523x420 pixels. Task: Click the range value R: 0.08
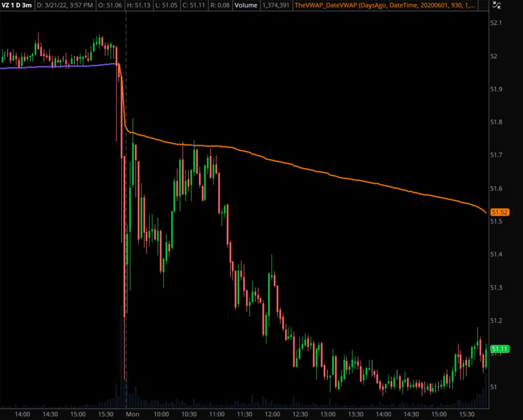[220, 5]
